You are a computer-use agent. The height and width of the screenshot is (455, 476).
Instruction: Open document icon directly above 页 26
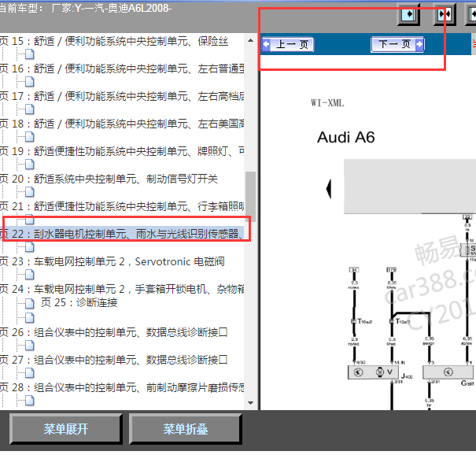click(29, 318)
